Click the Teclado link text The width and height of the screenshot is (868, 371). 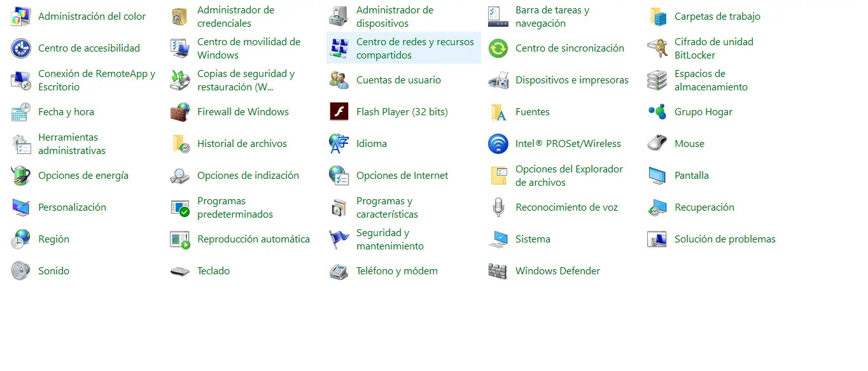pyautogui.click(x=213, y=271)
